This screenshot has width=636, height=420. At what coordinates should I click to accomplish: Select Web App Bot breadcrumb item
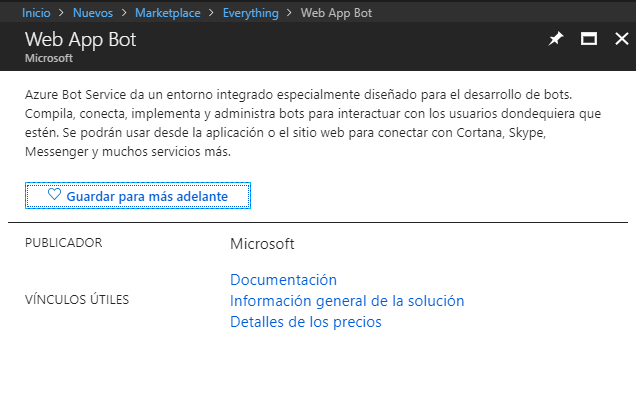336,13
